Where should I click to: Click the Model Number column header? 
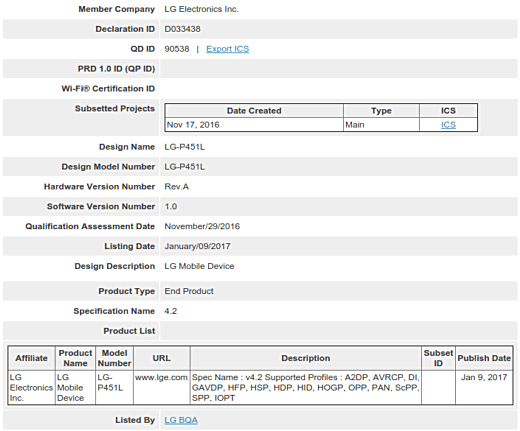point(114,358)
